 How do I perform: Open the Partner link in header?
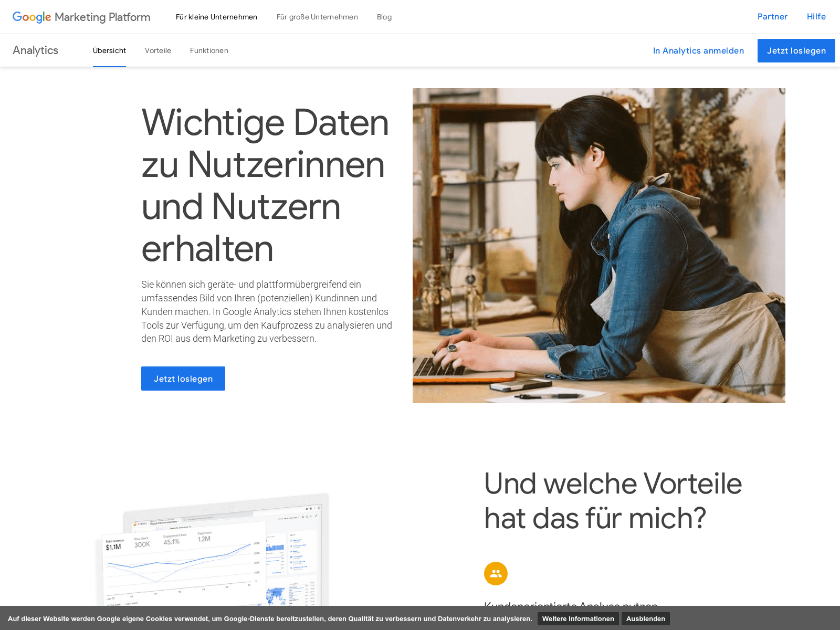click(x=772, y=17)
